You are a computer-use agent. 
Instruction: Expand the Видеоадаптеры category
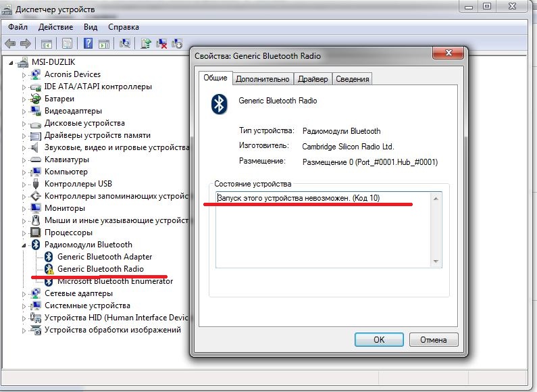25,111
